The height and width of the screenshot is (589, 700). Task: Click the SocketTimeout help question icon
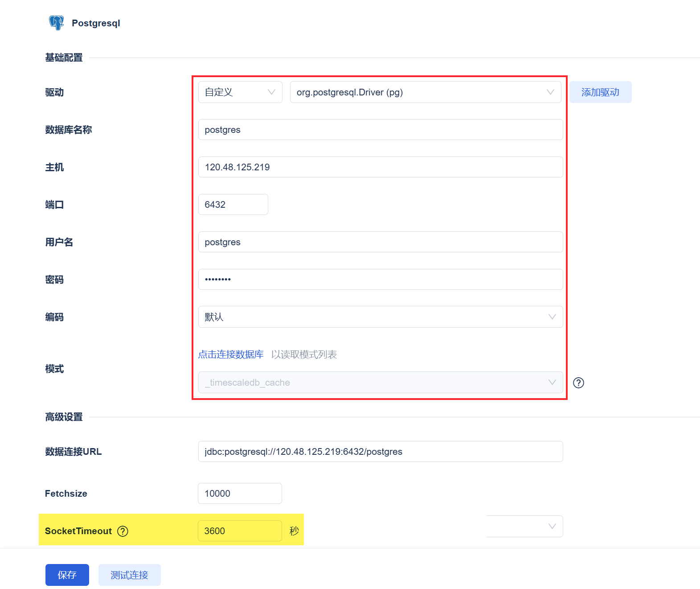pyautogui.click(x=123, y=531)
